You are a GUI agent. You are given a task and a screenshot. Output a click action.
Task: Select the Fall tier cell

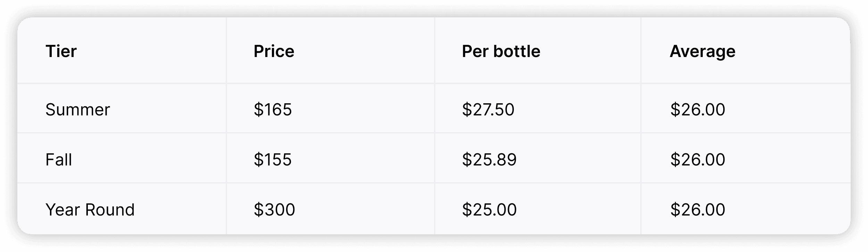pos(59,160)
